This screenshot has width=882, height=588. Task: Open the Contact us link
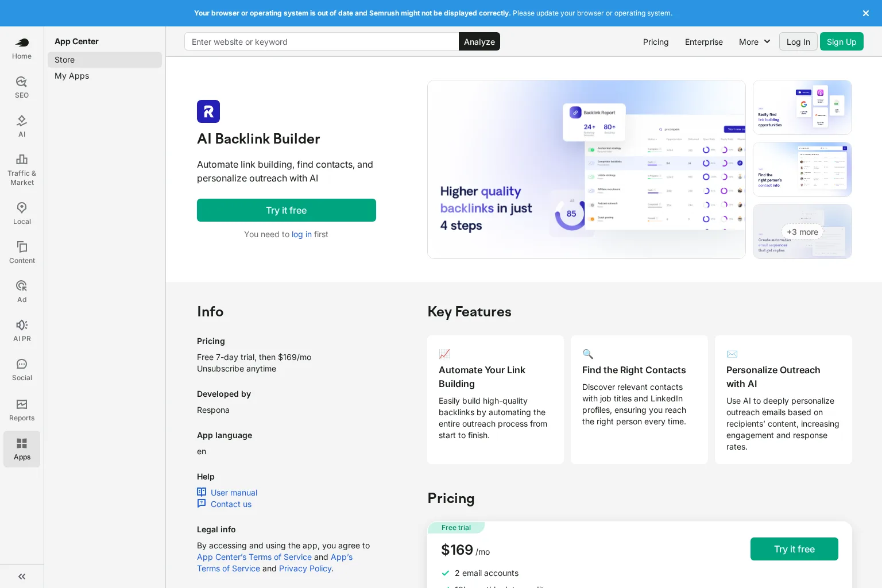[231, 504]
